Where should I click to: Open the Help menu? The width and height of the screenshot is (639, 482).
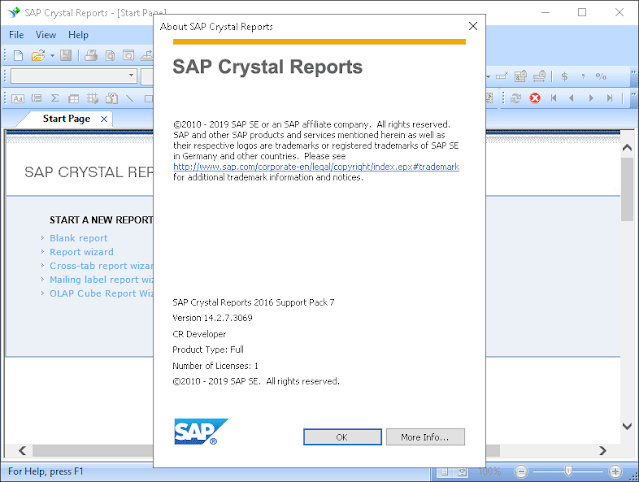(78, 35)
